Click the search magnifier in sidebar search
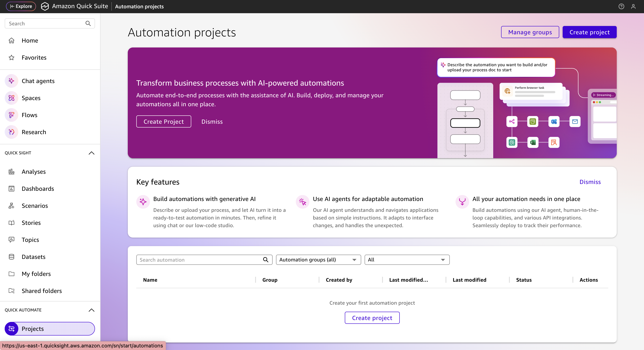Image resolution: width=644 pixels, height=350 pixels. 88,23
